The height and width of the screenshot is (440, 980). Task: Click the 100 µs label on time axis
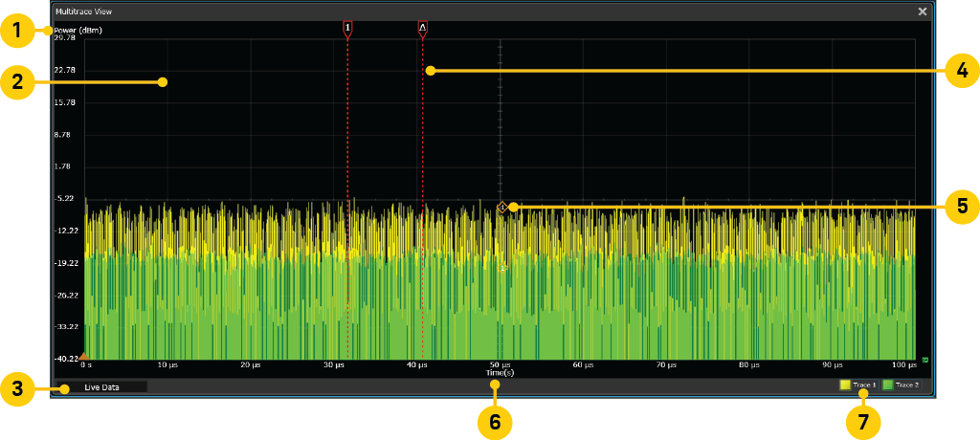903,364
